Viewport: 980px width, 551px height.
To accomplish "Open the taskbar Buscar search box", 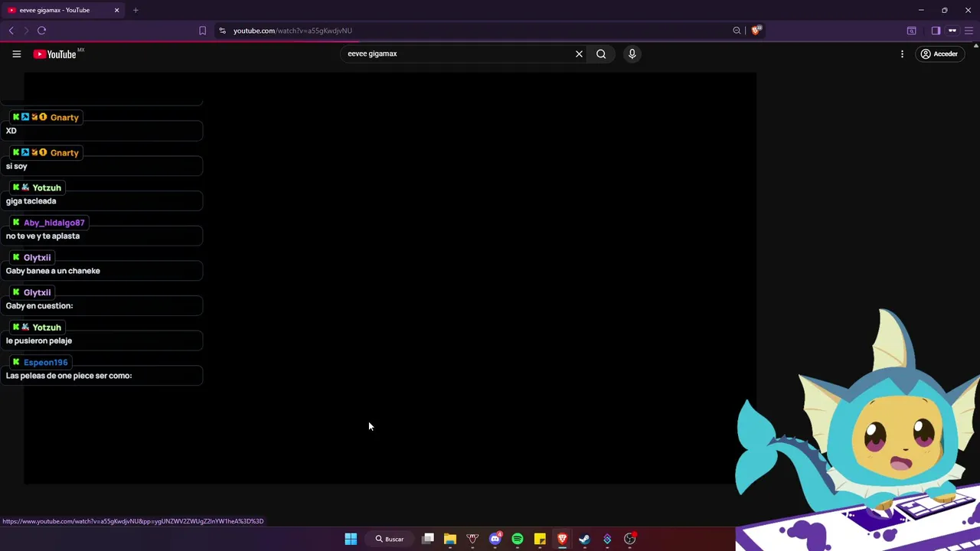I will coord(389,539).
